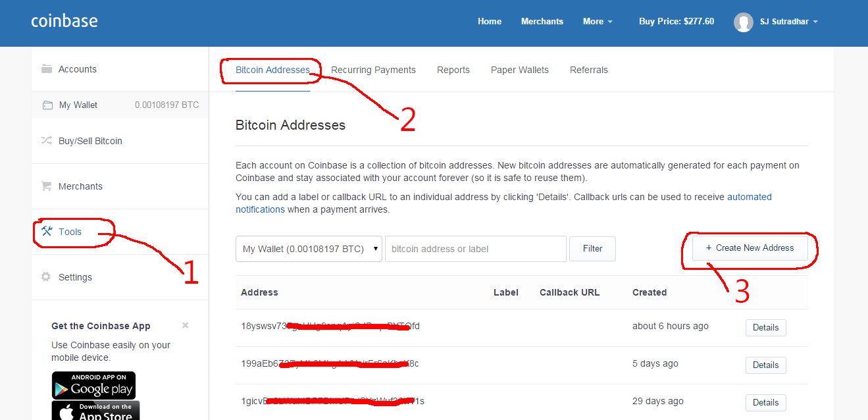Open the Reports tab
Screen dimensions: 868x420
coord(453,70)
